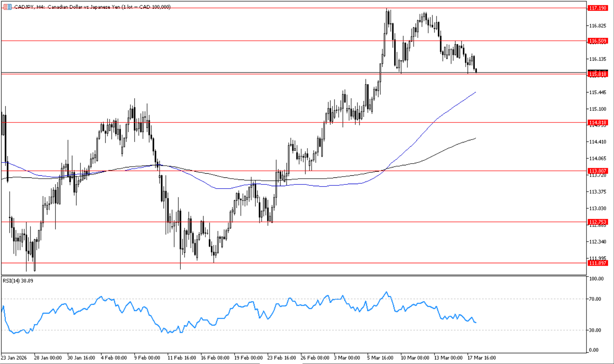Image resolution: width=614 pixels, height=364 pixels.
Task: Select the 112.753 red price level label
Action: click(597, 222)
